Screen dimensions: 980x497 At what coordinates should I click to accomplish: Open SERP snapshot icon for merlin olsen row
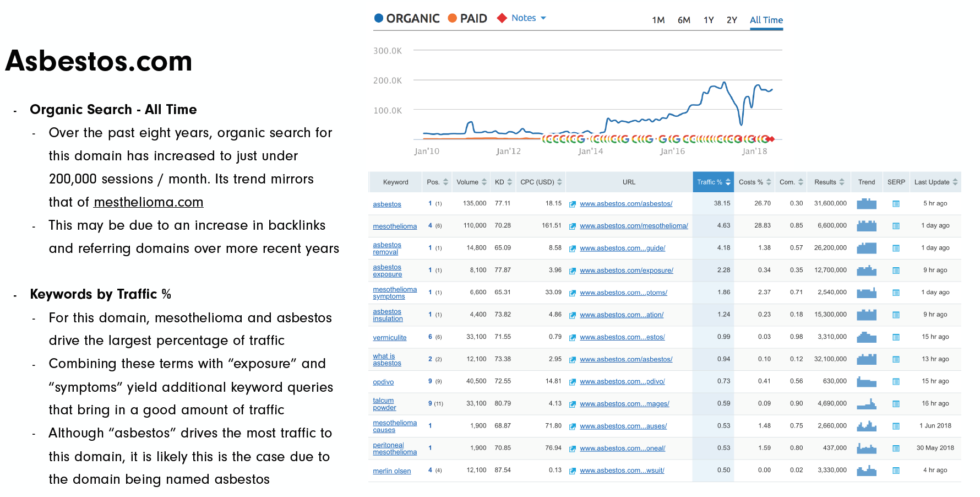[896, 471]
